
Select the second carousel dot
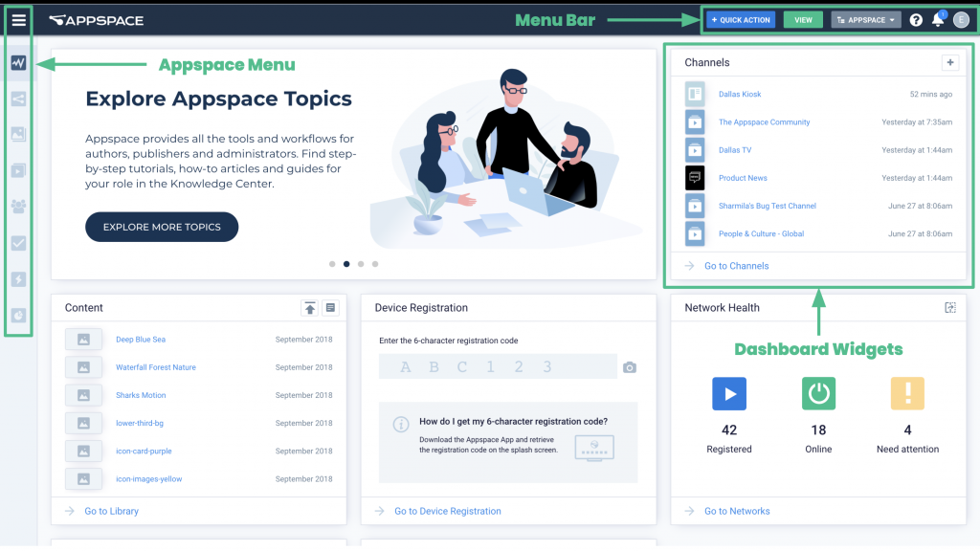pos(346,264)
